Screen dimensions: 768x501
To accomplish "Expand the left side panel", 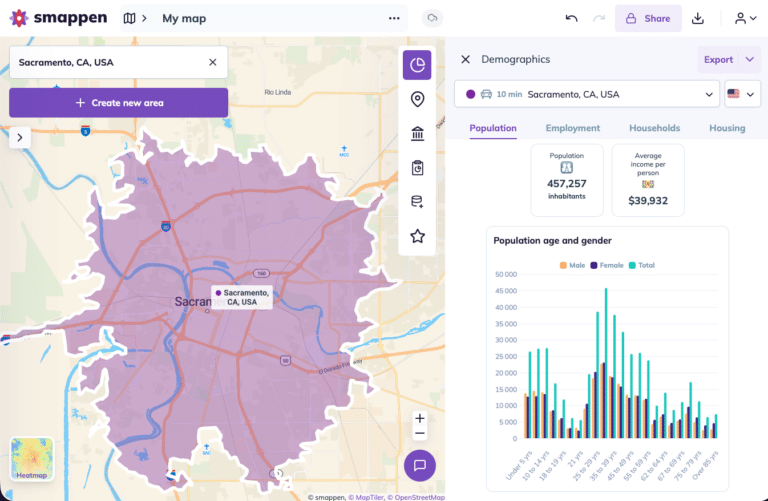I will click(x=20, y=138).
